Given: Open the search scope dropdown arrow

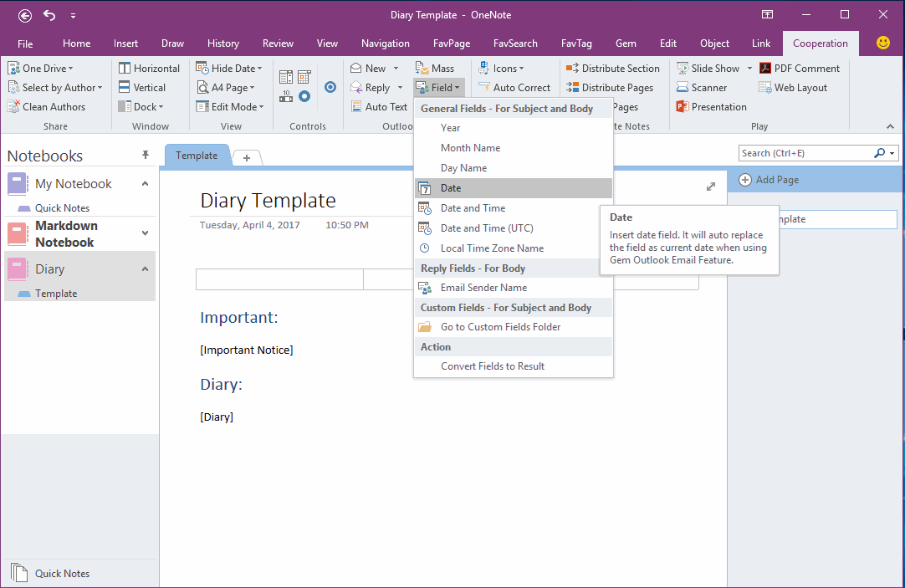Looking at the screenshot, I should coord(892,153).
